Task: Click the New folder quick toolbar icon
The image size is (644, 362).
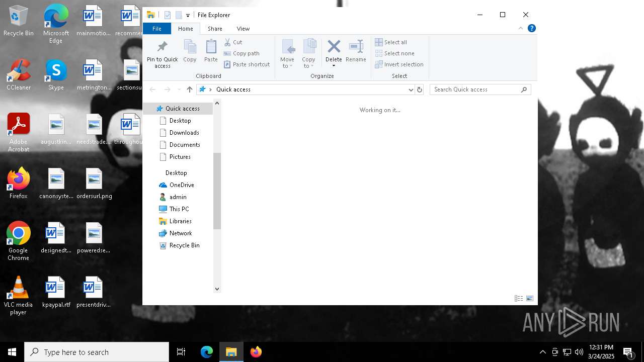Action: click(x=179, y=15)
